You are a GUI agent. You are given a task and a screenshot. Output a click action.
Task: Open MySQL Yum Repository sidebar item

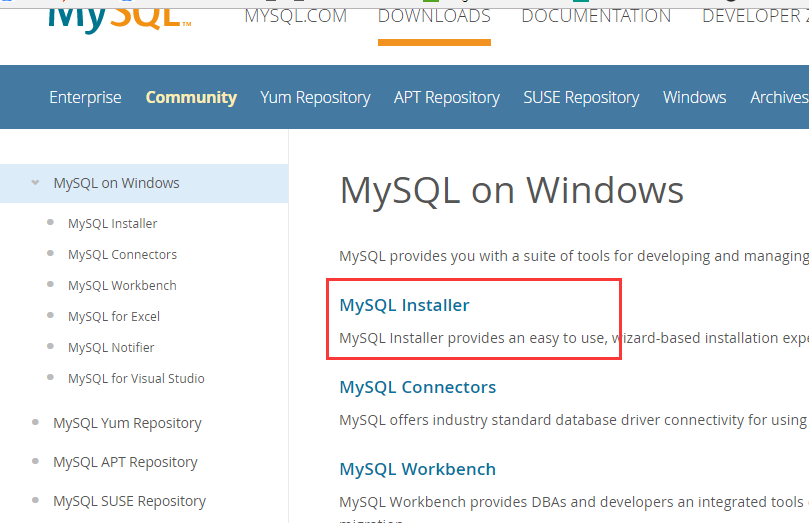[127, 423]
